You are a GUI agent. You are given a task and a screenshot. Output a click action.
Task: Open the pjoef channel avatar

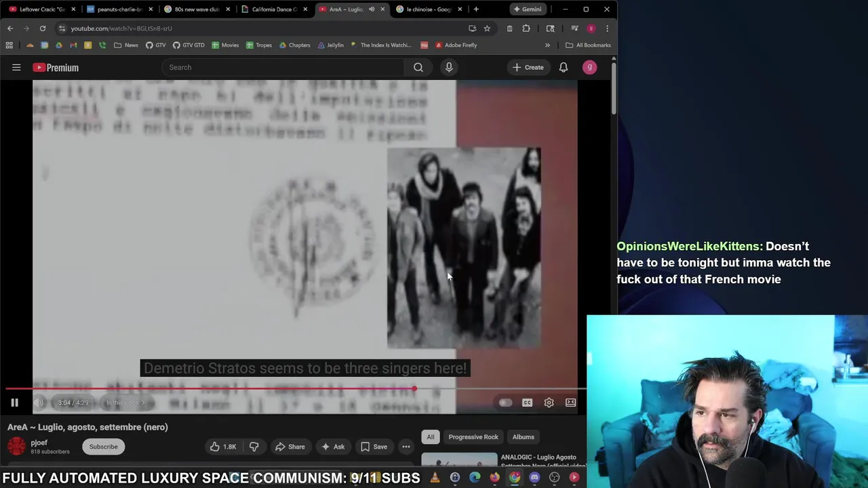[x=16, y=447]
